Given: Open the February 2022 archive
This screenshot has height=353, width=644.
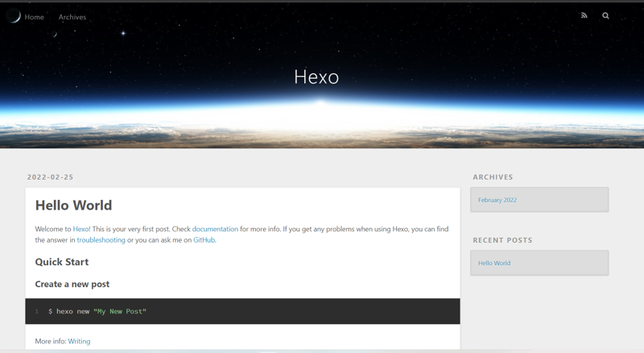Looking at the screenshot, I should pos(497,200).
